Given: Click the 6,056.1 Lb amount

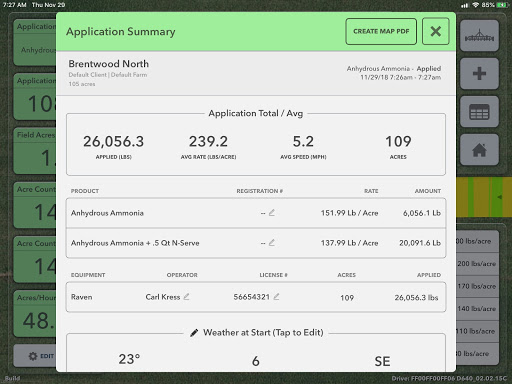Looking at the screenshot, I should 422,213.
